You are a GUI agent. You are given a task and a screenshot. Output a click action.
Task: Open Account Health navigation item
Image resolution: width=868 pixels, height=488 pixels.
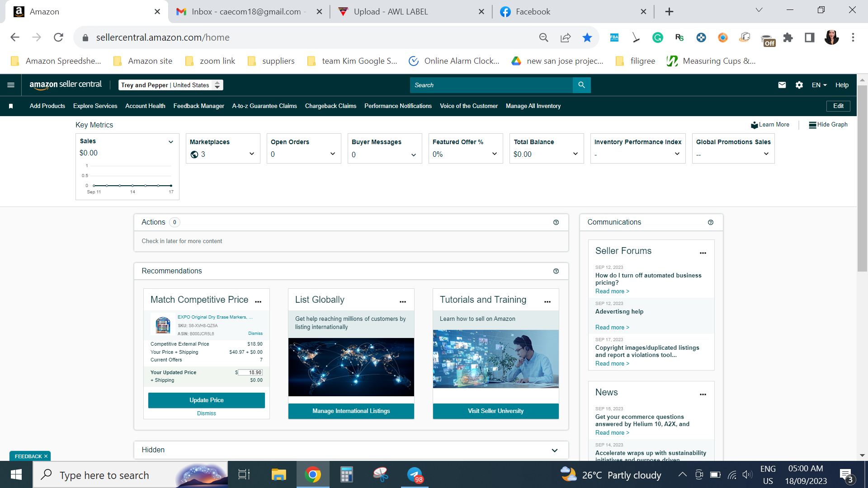145,106
